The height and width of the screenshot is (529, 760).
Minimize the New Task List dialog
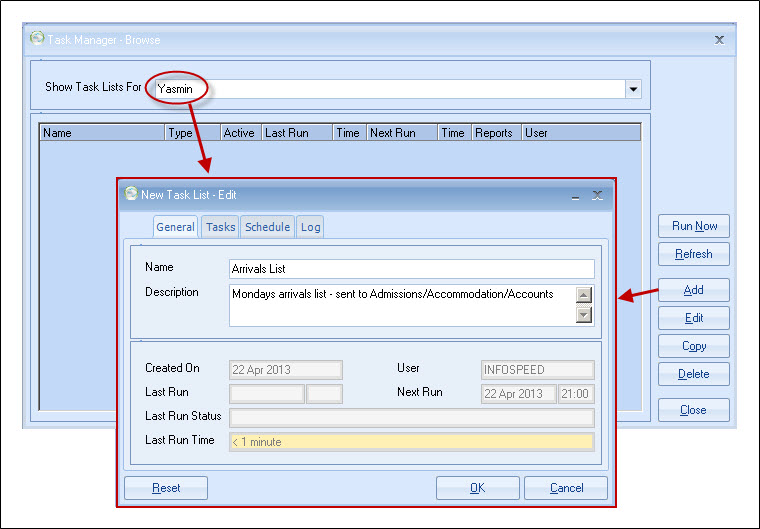pos(575,196)
